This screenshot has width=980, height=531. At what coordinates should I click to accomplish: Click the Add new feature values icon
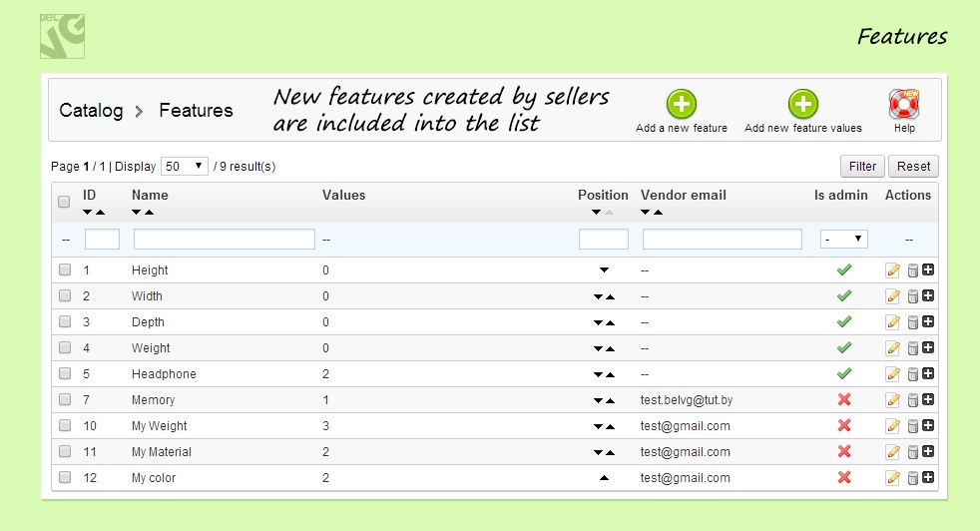pos(802,105)
